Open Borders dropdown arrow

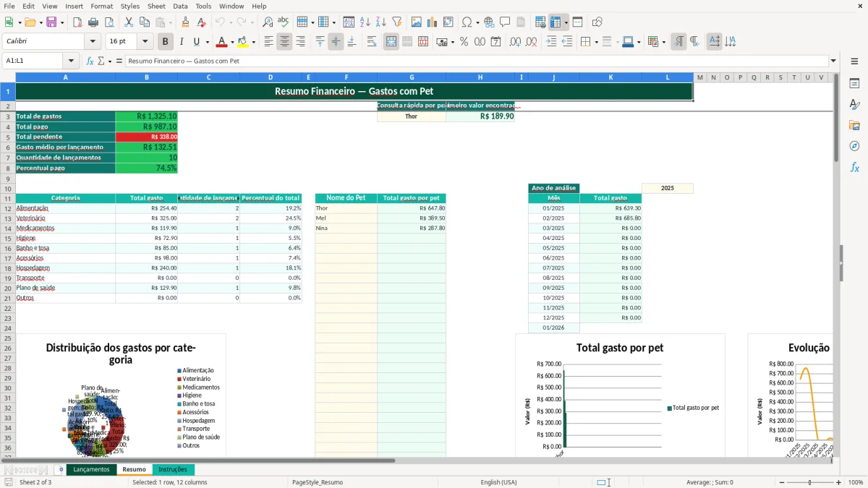point(597,42)
